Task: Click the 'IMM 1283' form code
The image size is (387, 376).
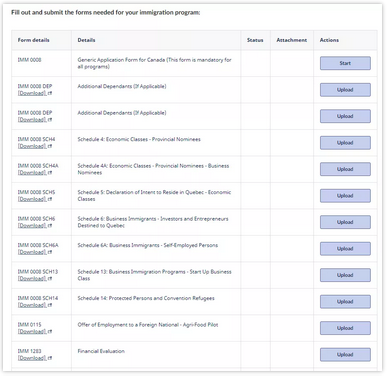Action: point(30,351)
